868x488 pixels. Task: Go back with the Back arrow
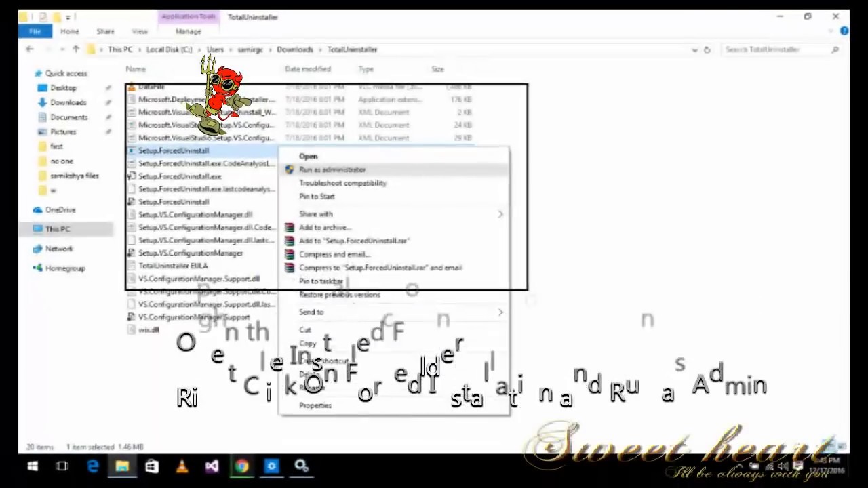pyautogui.click(x=29, y=49)
